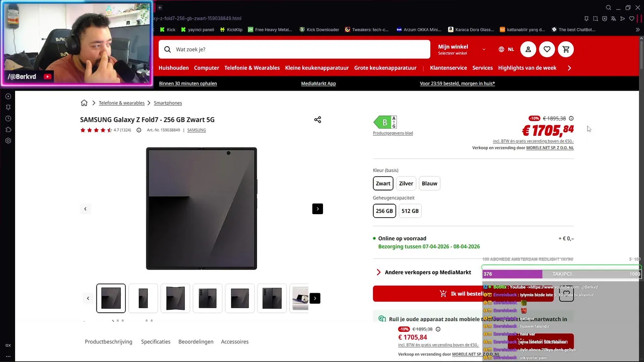Open the energy label B icon
Image resolution: width=644 pixels, height=362 pixels.
tap(385, 122)
